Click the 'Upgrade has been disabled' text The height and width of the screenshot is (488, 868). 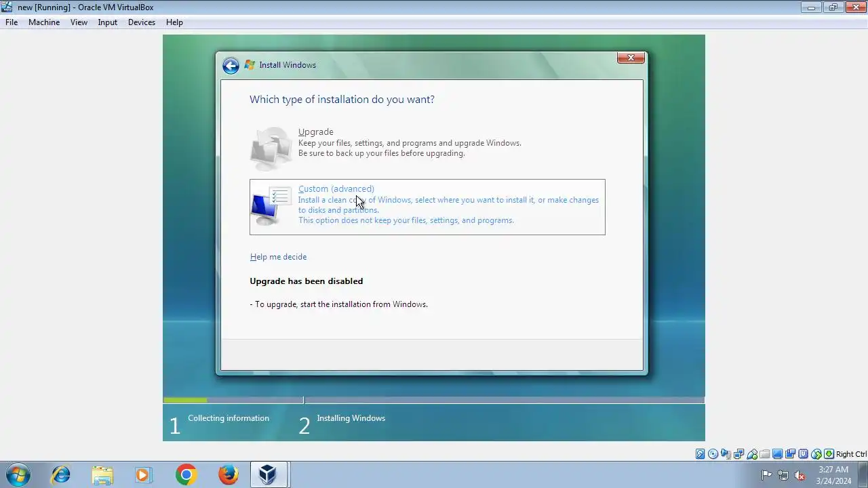tap(306, 281)
